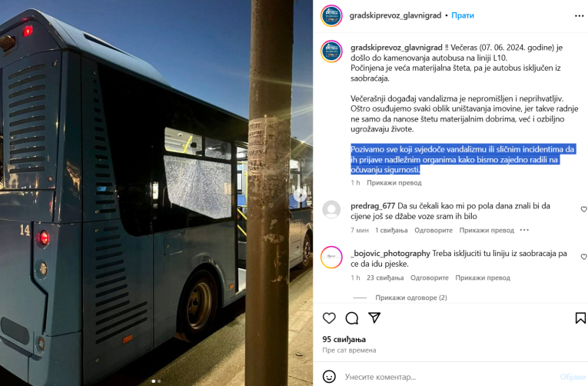View the "95 свиђања" likes list
588x386 pixels.
pos(344,339)
